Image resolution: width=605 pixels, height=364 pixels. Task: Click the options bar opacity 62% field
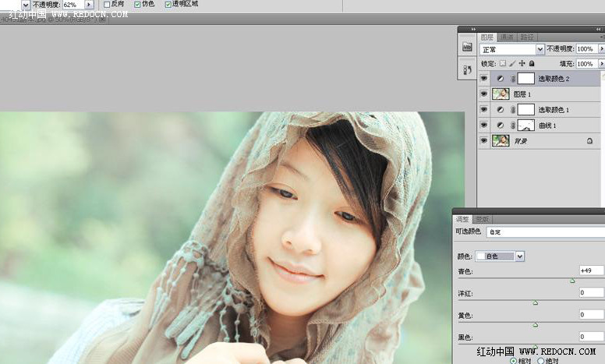click(73, 5)
